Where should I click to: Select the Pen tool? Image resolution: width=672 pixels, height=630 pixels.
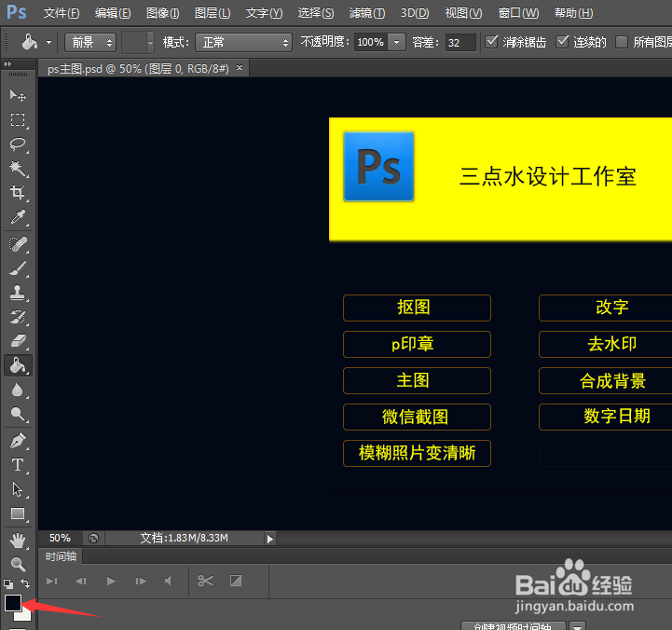pyautogui.click(x=18, y=441)
